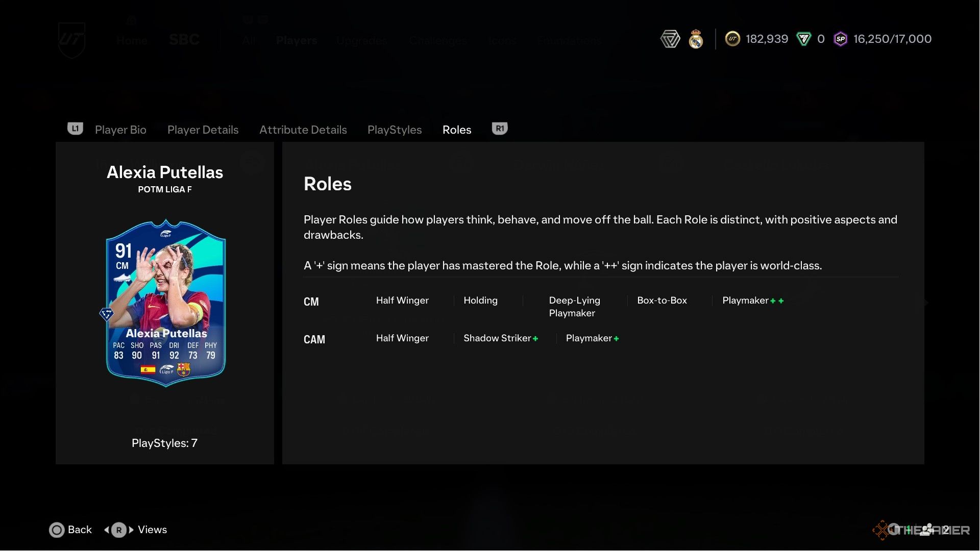The width and height of the screenshot is (980, 551).
Task: Switch to the Player Bio tab
Action: point(120,129)
